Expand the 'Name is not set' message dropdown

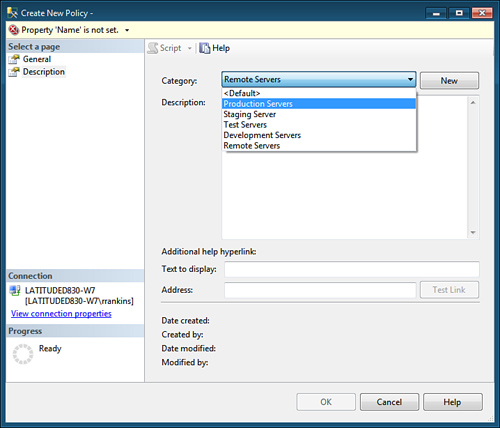pos(127,30)
